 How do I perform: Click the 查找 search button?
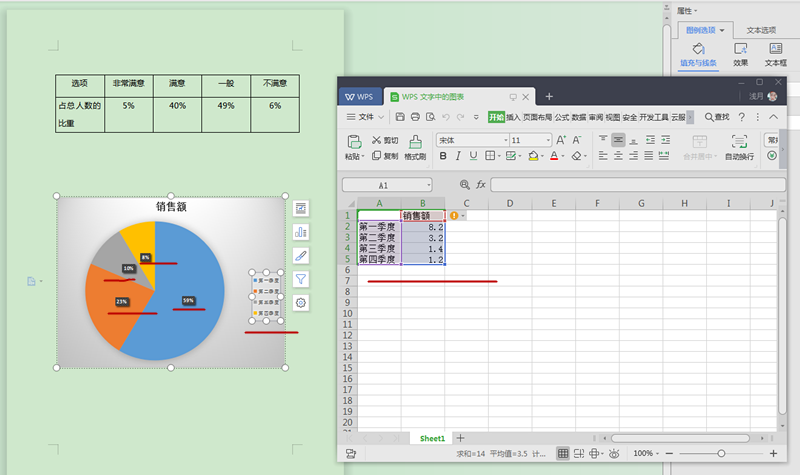(717, 117)
